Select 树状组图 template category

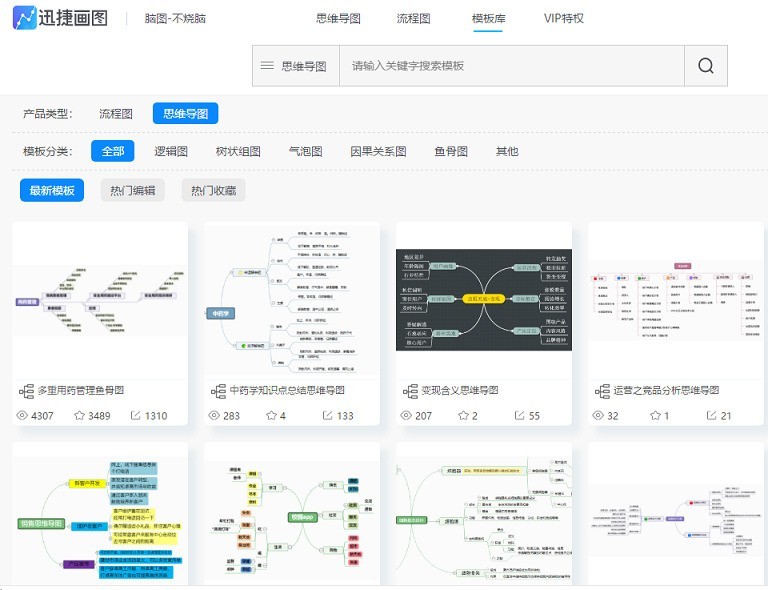(x=238, y=151)
